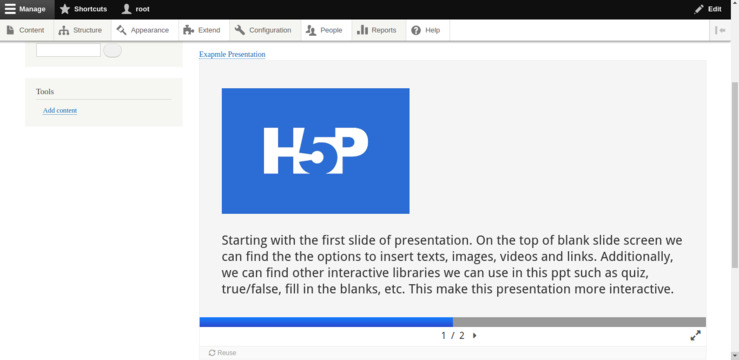Click the round search submit button
Viewport: 739px width, 360px height.
pyautogui.click(x=113, y=50)
